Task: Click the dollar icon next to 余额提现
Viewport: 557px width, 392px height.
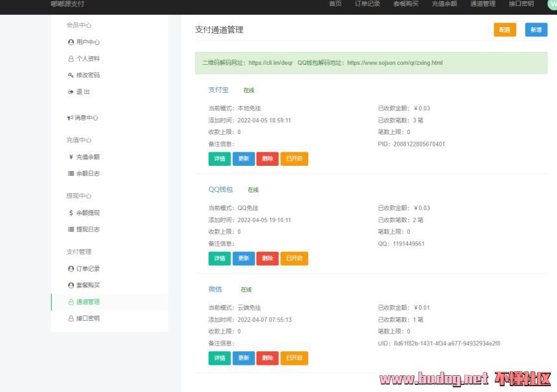Action: pos(71,213)
